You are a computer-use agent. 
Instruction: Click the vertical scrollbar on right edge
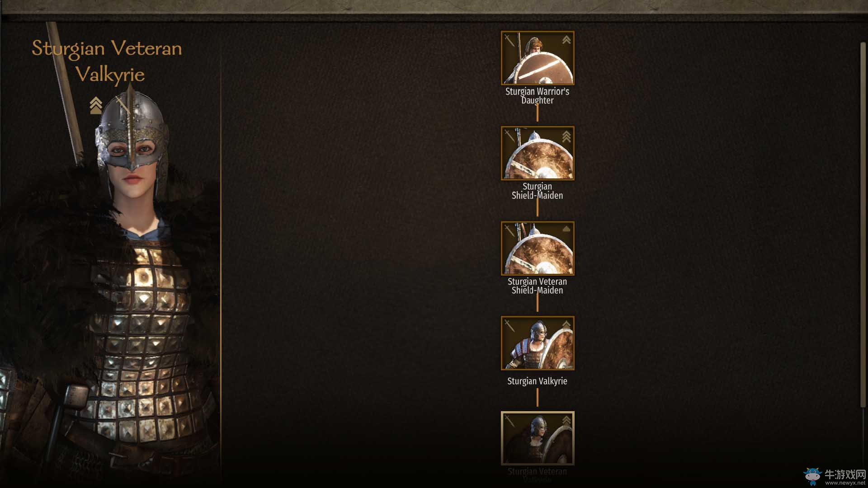pyautogui.click(x=863, y=224)
